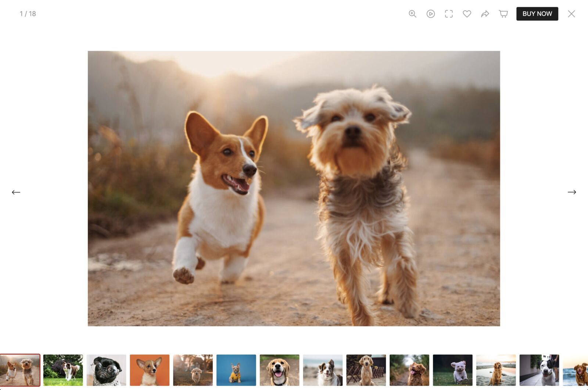Favorite this photo with the heart icon
The image size is (588, 390).
click(467, 14)
